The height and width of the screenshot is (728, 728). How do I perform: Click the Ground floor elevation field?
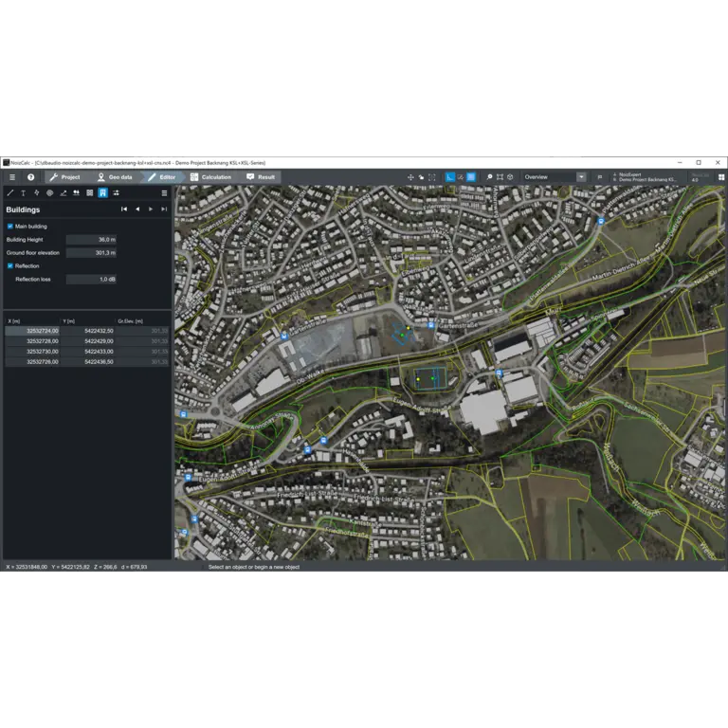point(91,253)
